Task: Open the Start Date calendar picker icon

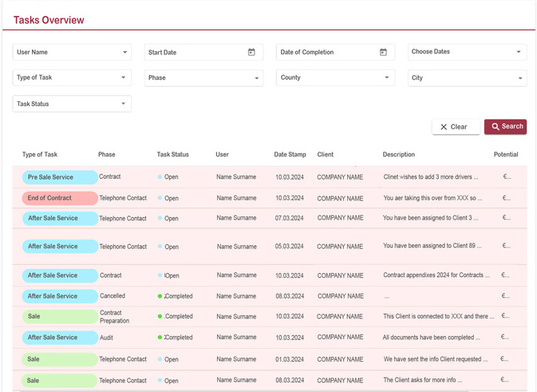Action: click(251, 53)
